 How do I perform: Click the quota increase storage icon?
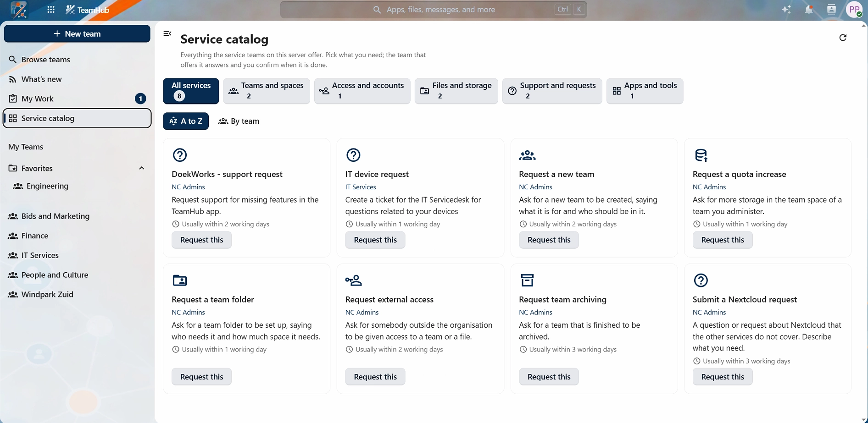pos(701,155)
